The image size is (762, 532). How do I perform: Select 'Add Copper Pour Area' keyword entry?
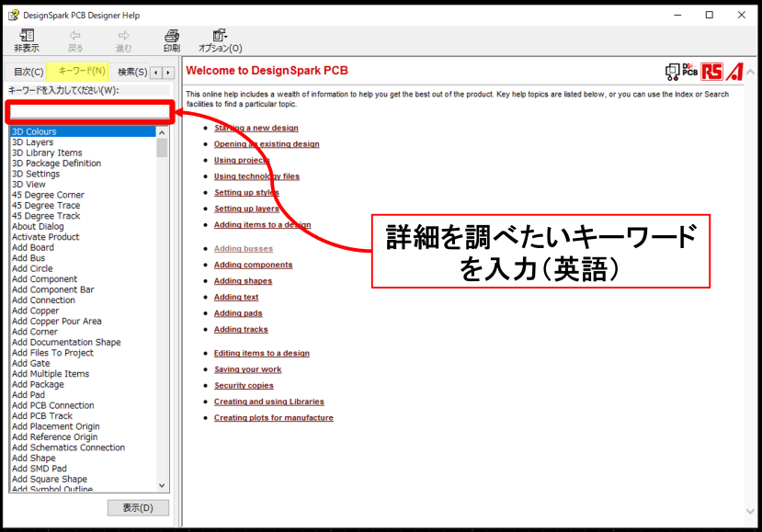tap(57, 322)
